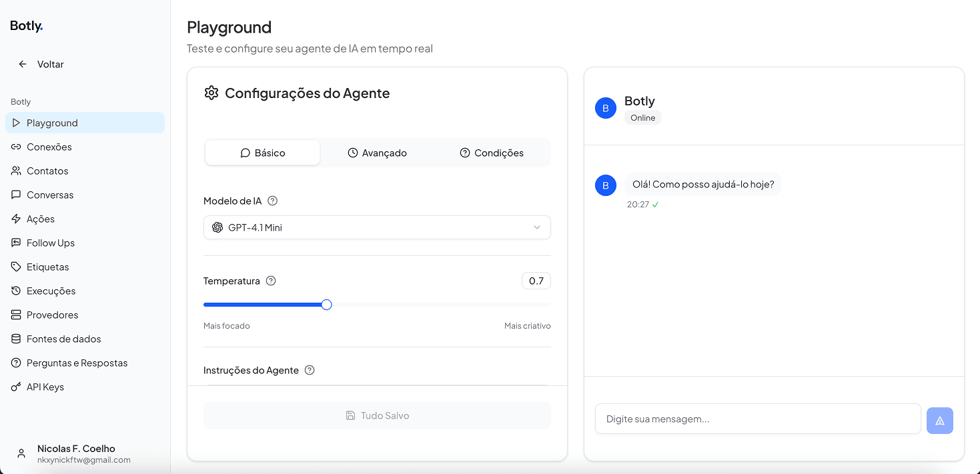
Task: Click the help icon beside Instruções do Agente
Action: 310,370
